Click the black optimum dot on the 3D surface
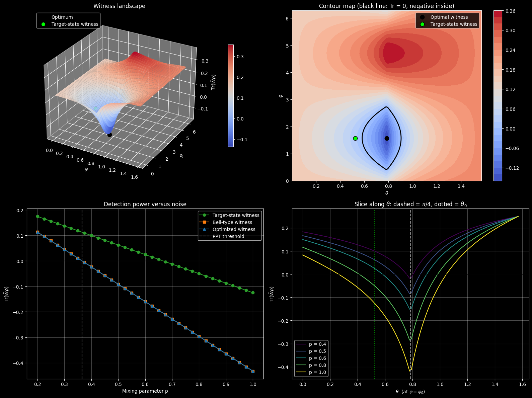The image size is (532, 398). pos(109,135)
